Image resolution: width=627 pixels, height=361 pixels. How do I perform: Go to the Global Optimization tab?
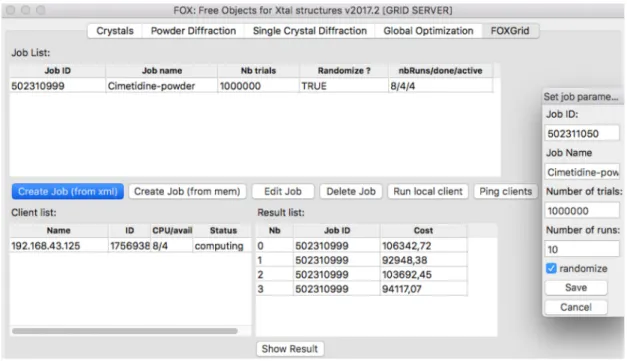[428, 31]
